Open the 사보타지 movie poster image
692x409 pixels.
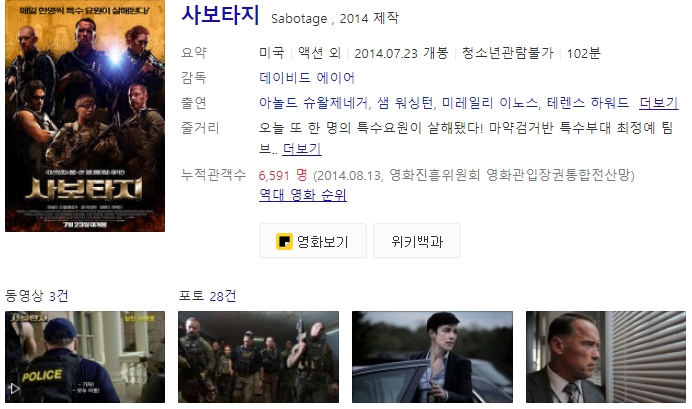pos(85,116)
